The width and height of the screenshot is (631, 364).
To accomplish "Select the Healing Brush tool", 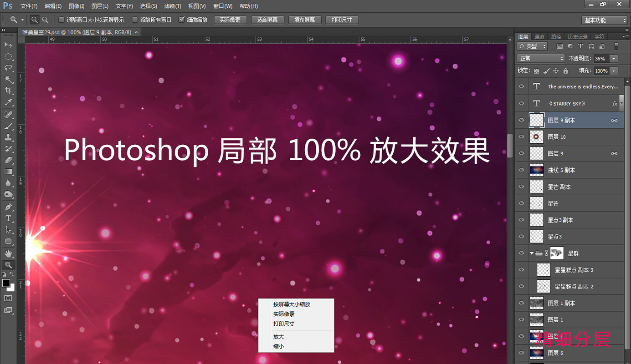I will [8, 115].
